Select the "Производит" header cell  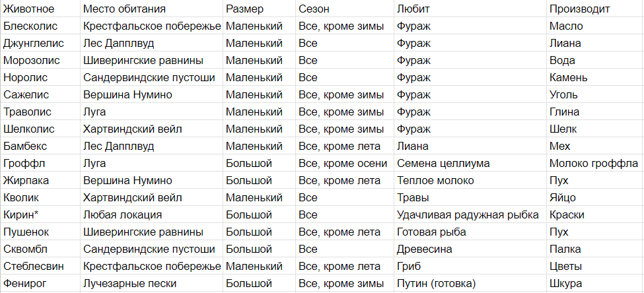coord(579,9)
